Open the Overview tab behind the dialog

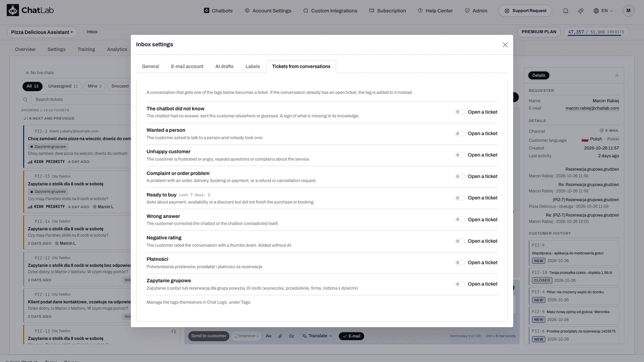click(x=25, y=49)
